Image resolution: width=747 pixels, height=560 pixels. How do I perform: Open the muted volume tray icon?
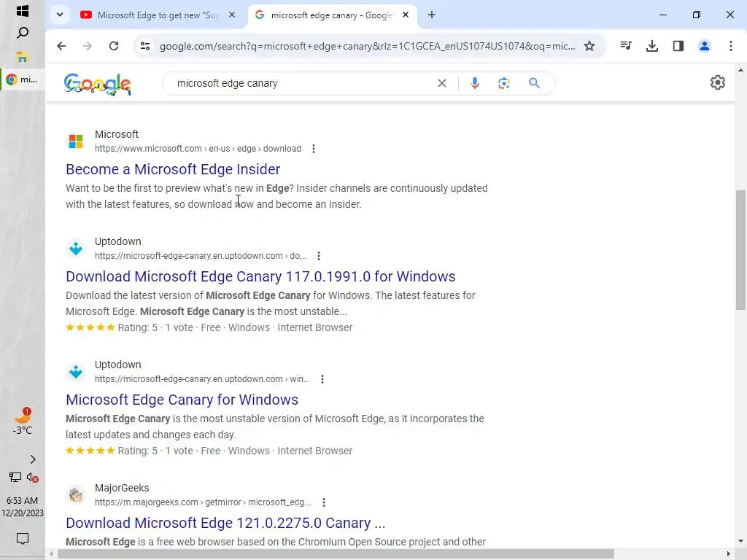coord(32,477)
